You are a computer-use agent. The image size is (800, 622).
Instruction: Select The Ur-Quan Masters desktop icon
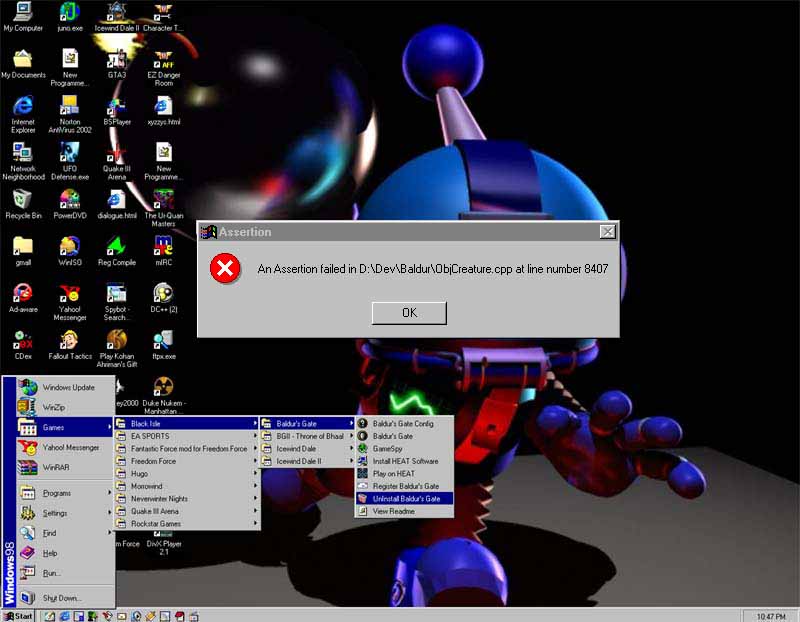tap(164, 209)
